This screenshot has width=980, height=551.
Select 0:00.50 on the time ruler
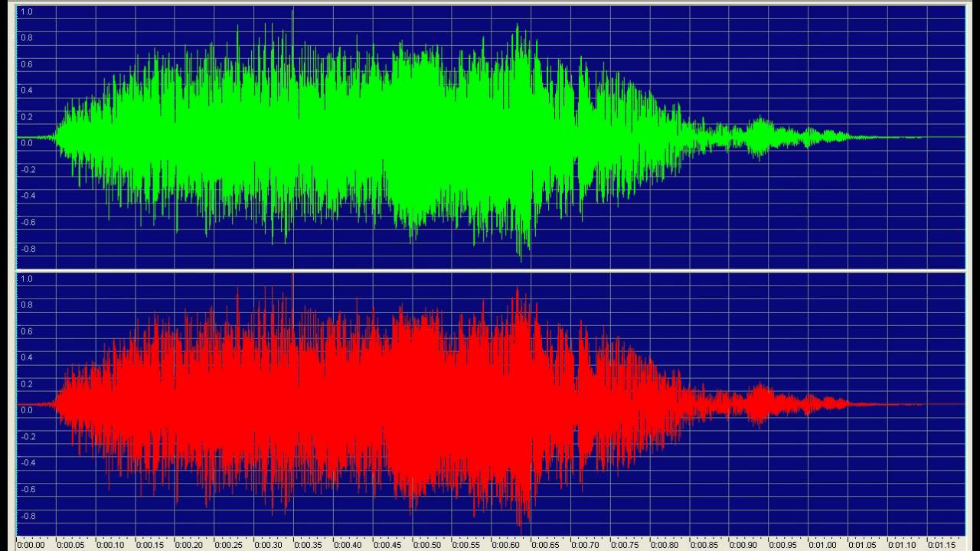click(426, 545)
